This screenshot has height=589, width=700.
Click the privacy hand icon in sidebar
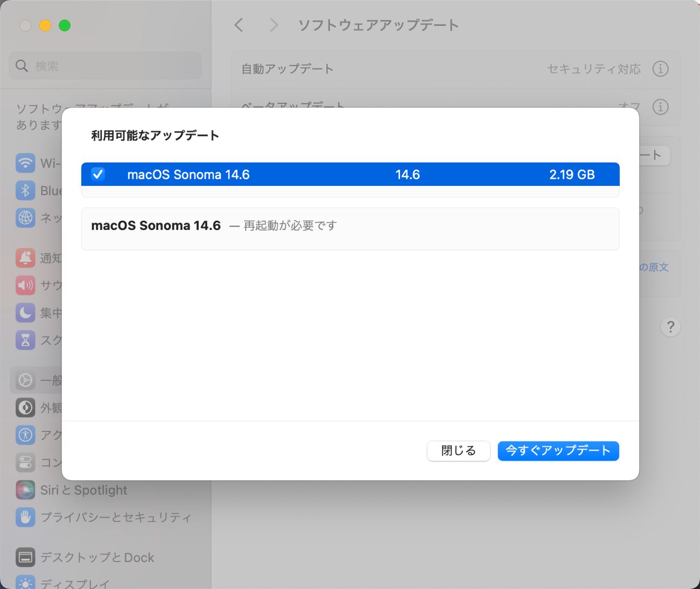(x=25, y=517)
